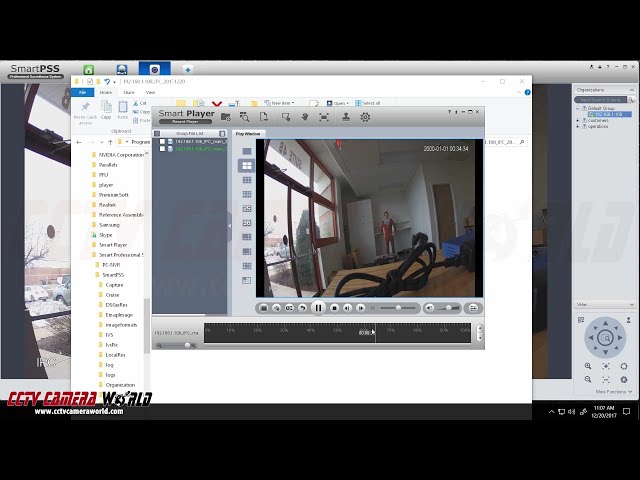This screenshot has width=640, height=480.
Task: Click the Back arrow in File Explorer
Action: [x=79, y=142]
